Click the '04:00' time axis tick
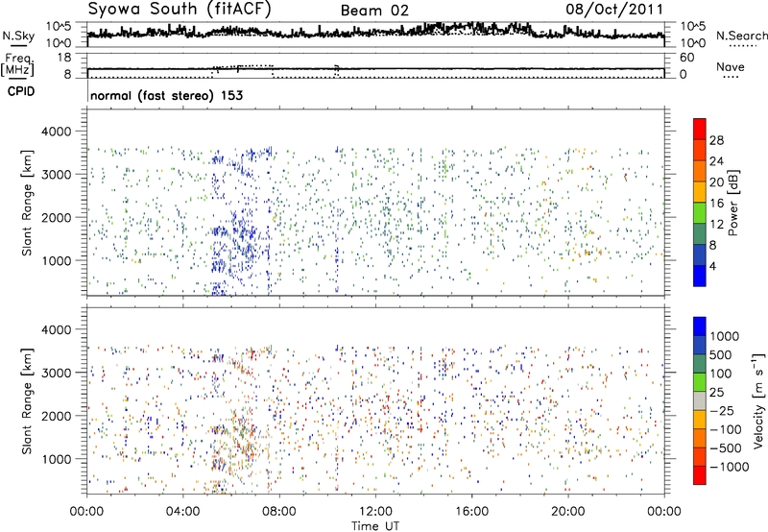768x532 pixels. tap(183, 512)
